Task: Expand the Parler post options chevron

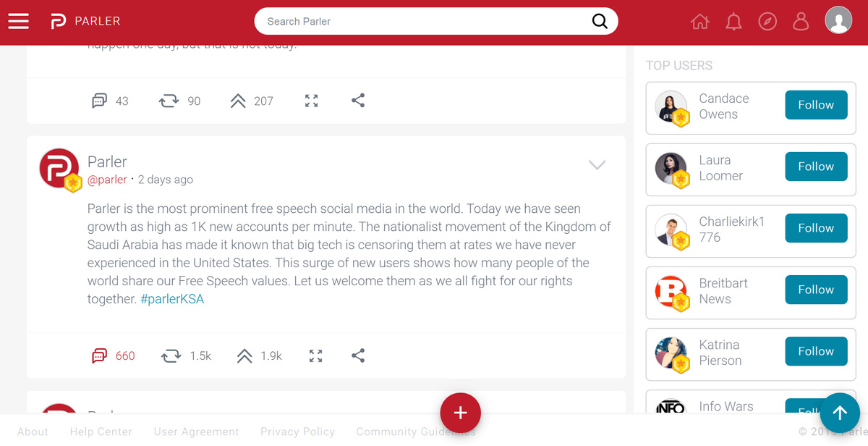Action: (x=597, y=165)
